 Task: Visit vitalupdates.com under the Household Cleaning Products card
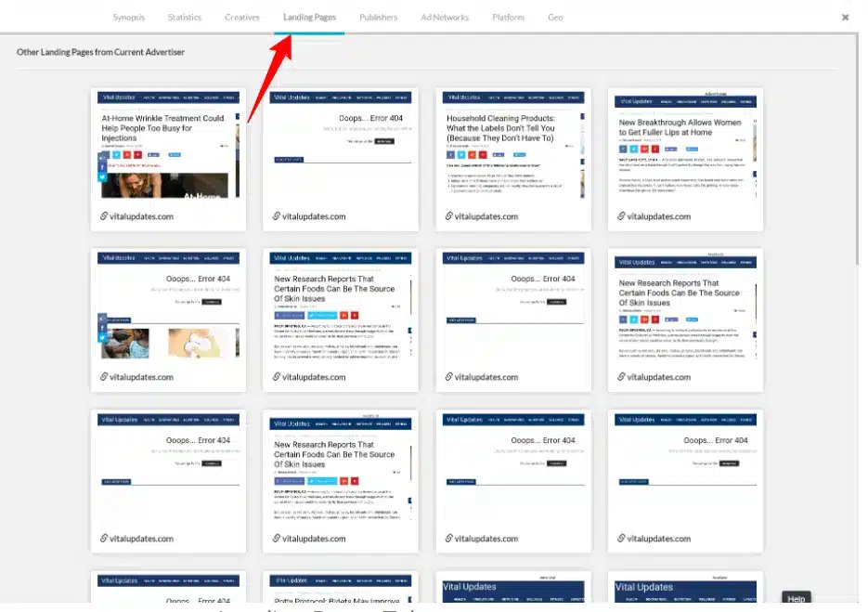486,216
